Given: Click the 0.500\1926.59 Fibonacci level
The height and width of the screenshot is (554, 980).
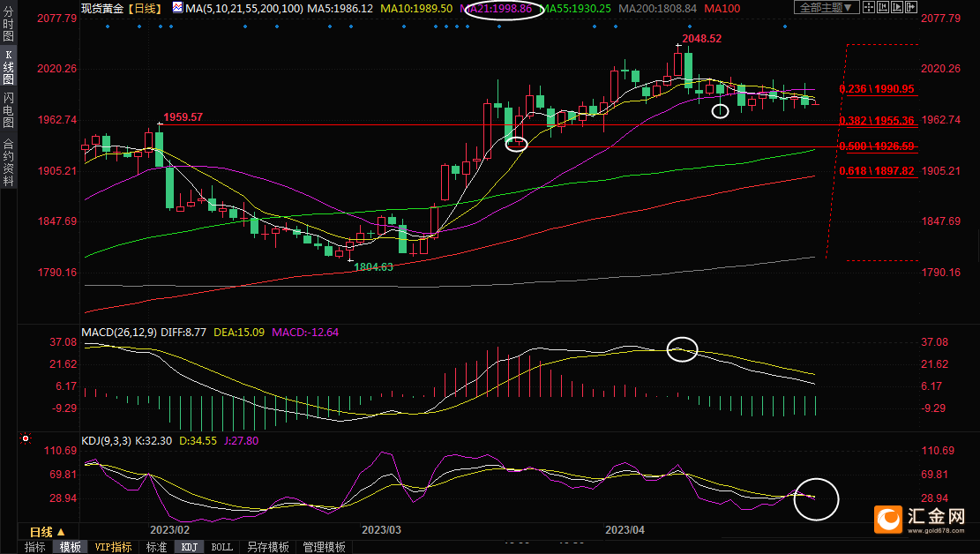Looking at the screenshot, I should coord(876,146).
